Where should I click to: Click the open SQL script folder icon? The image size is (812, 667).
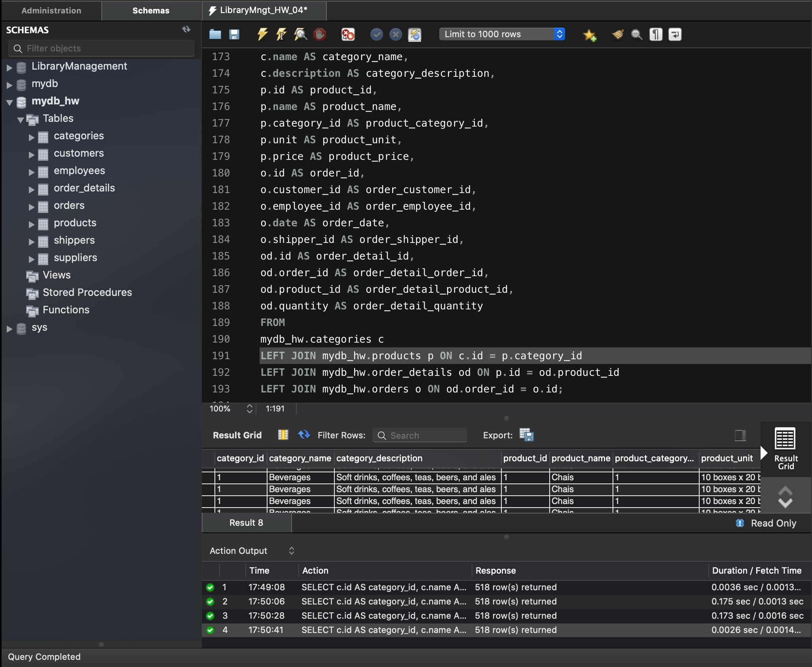(215, 34)
